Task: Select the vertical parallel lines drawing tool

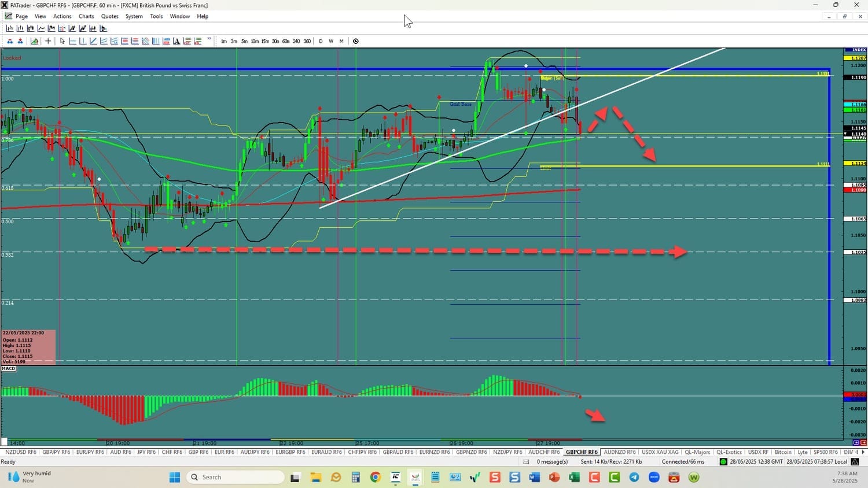Action: 156,41
